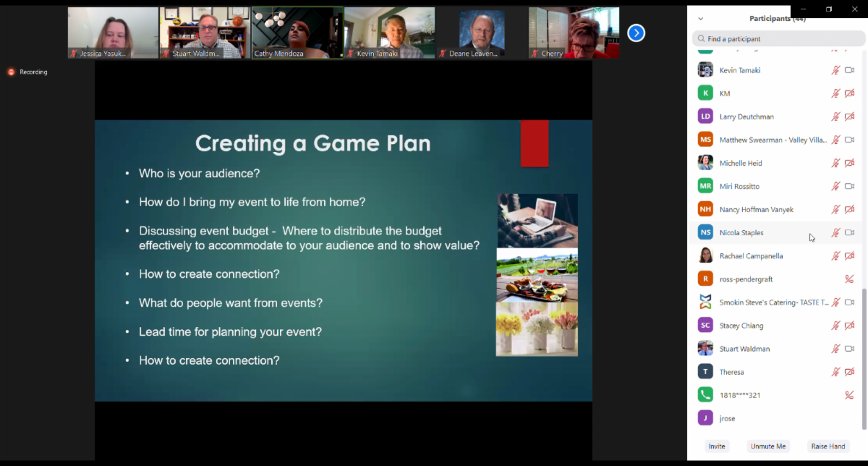Click the orange R avatar for ross-pendergraft
This screenshot has width=868, height=466.
(x=705, y=279)
